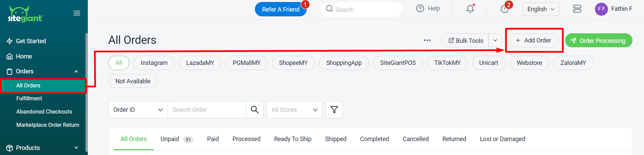Screen dimensions: 644x155
Task: Switch to the Ready To Ship tab
Action: tap(293, 139)
